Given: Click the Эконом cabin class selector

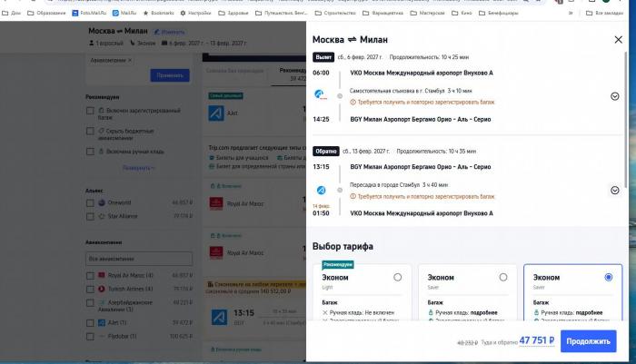Looking at the screenshot, I should point(143,43).
